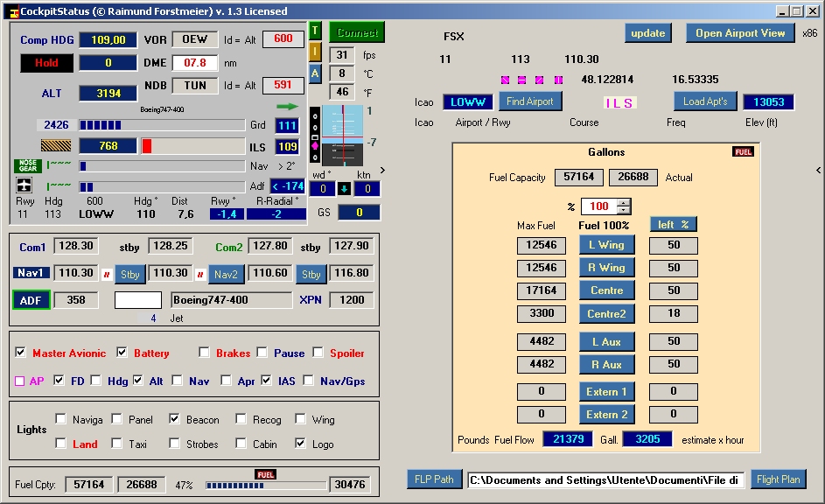Image resolution: width=825 pixels, height=504 pixels.
Task: Click the flight plan path text field
Action: 606,479
